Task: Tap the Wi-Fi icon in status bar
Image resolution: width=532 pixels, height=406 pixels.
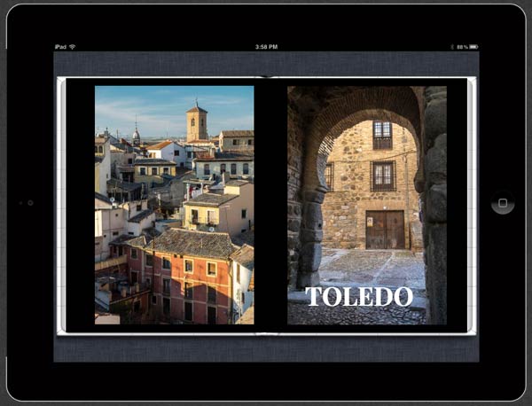Action: click(73, 47)
